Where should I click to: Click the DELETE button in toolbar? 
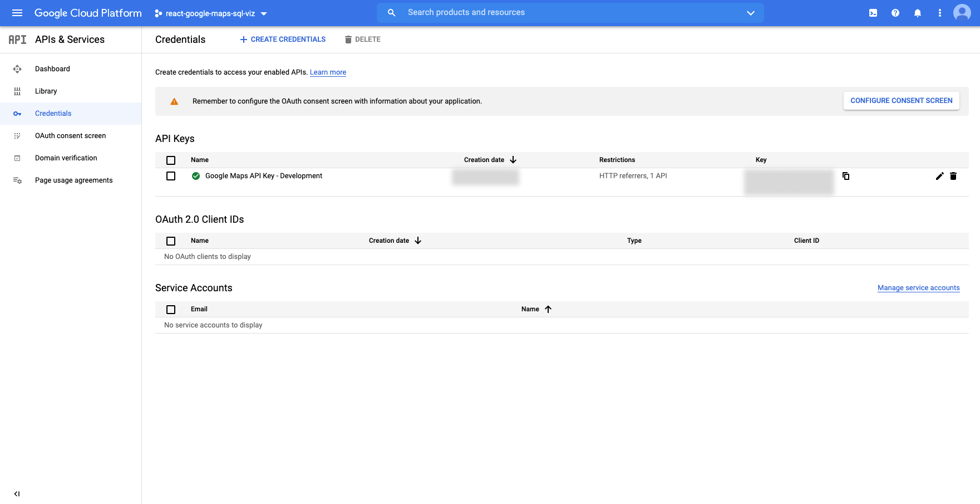[363, 40]
